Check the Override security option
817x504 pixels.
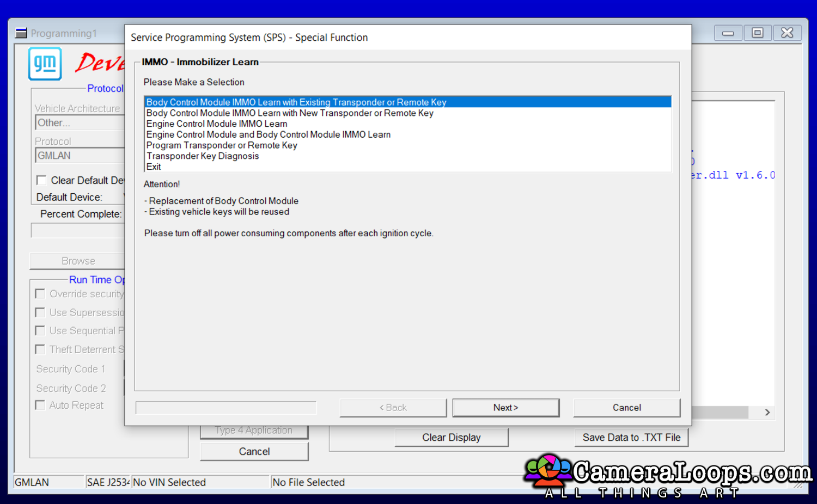[x=40, y=294]
